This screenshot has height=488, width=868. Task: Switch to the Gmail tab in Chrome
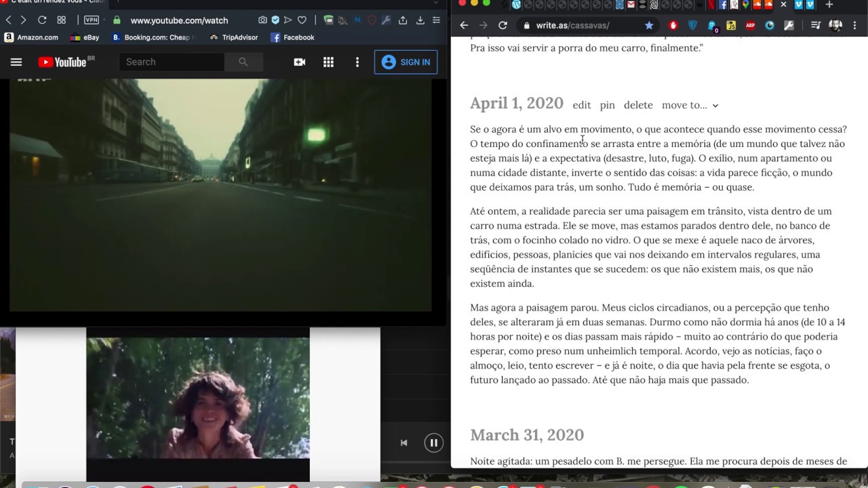click(631, 5)
